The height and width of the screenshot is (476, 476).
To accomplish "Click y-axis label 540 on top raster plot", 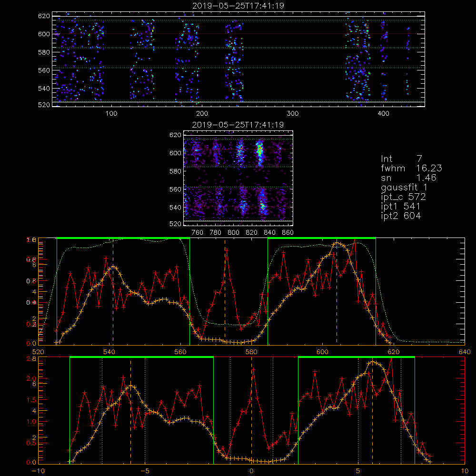I will click(44, 89).
